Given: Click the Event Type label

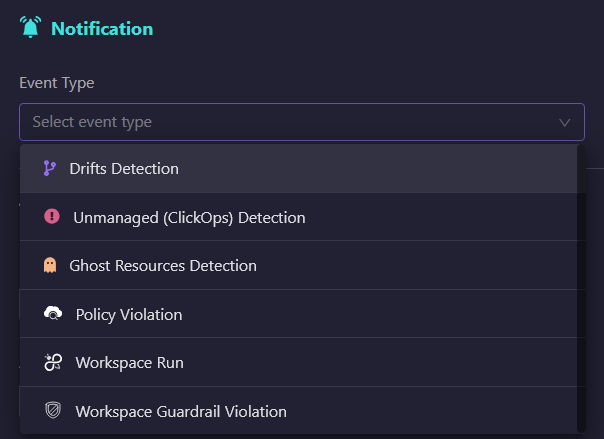Looking at the screenshot, I should coord(57,83).
